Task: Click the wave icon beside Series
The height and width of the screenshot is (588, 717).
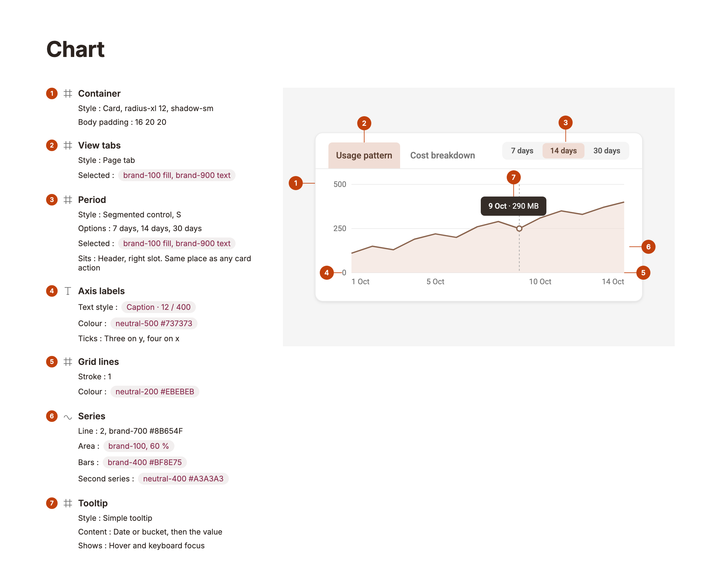Action: 68,417
